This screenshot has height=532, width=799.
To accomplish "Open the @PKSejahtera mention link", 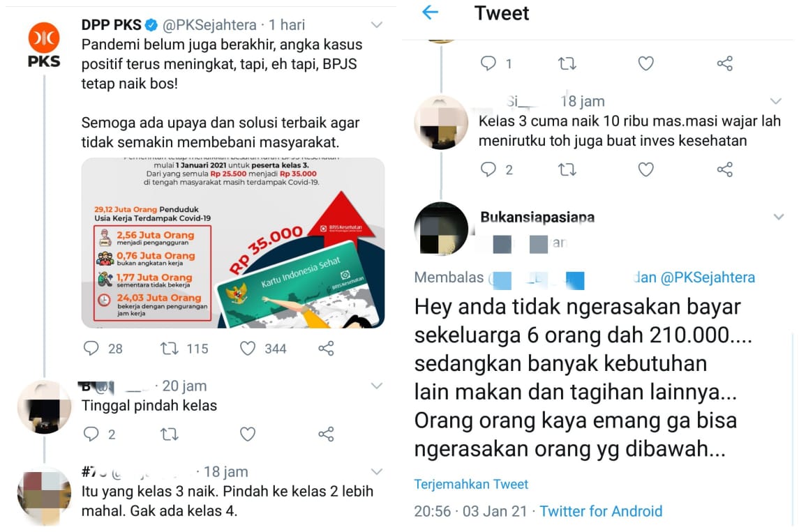I will 708,278.
